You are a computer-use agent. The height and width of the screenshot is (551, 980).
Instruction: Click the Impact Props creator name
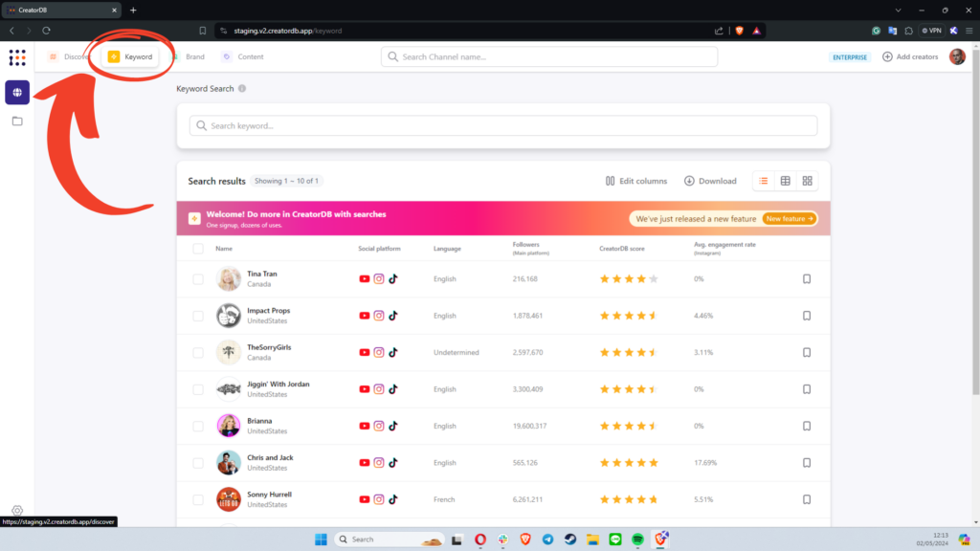click(x=269, y=311)
